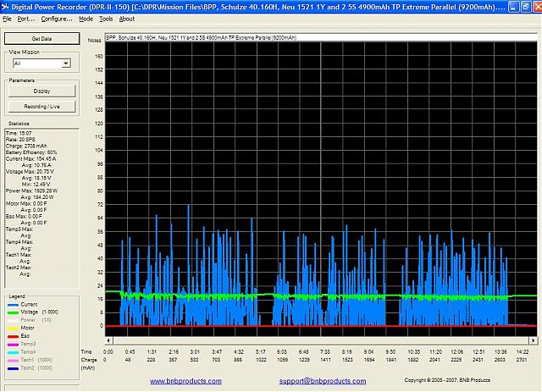Screen dimensions: 542x392
Task: Open the File menu
Action: pos(7,18)
